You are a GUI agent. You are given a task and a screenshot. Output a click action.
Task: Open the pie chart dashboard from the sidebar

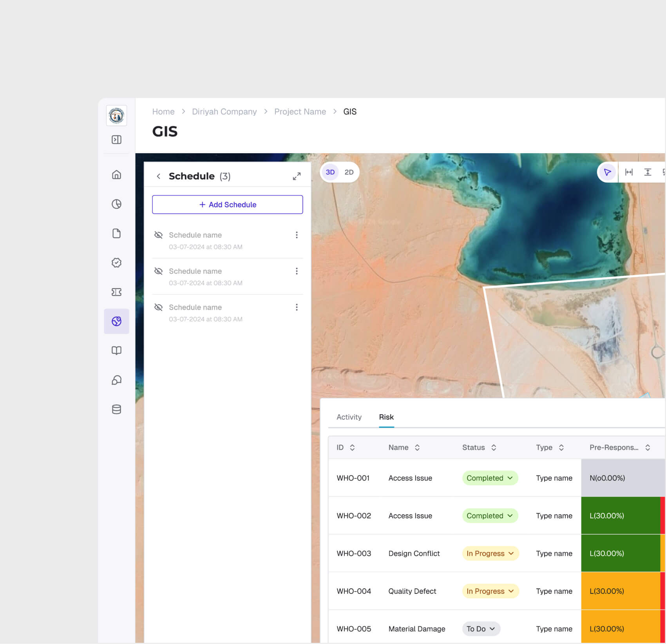coord(116,204)
